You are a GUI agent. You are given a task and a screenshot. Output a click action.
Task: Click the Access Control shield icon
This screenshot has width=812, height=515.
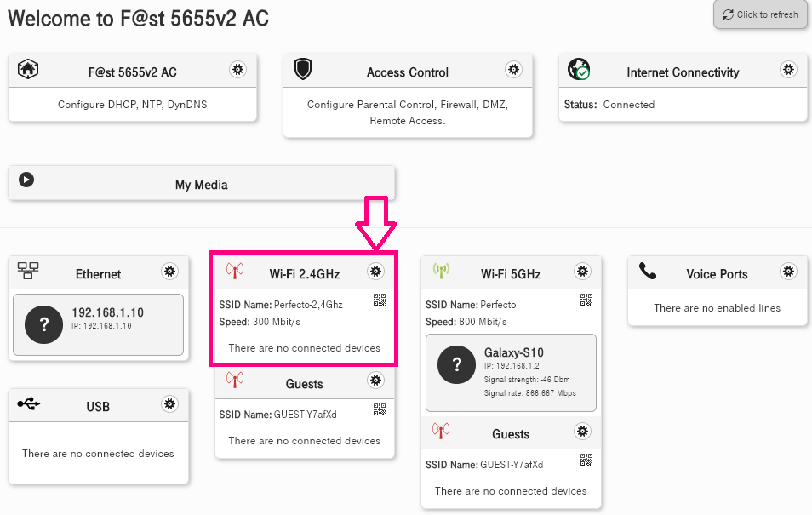point(303,69)
